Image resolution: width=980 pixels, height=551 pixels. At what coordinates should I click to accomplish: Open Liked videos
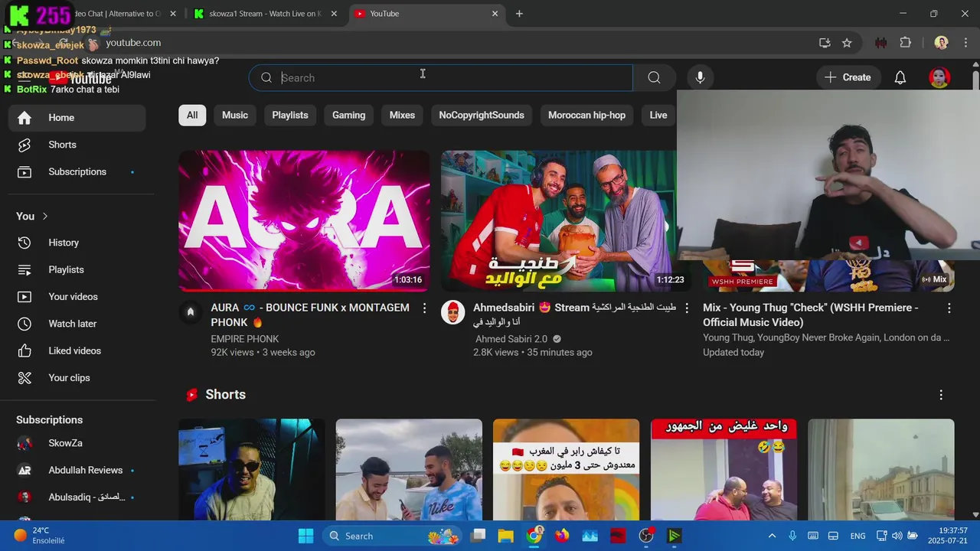tap(77, 350)
